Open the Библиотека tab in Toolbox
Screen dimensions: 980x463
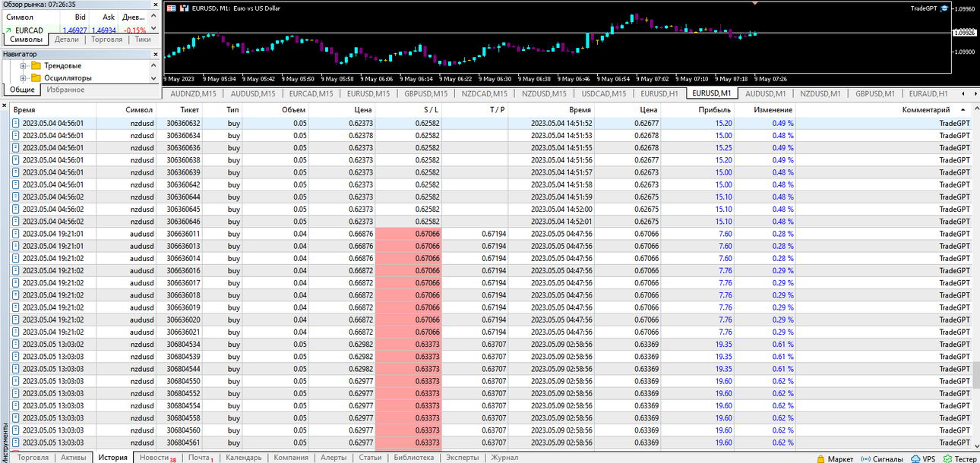tap(413, 458)
